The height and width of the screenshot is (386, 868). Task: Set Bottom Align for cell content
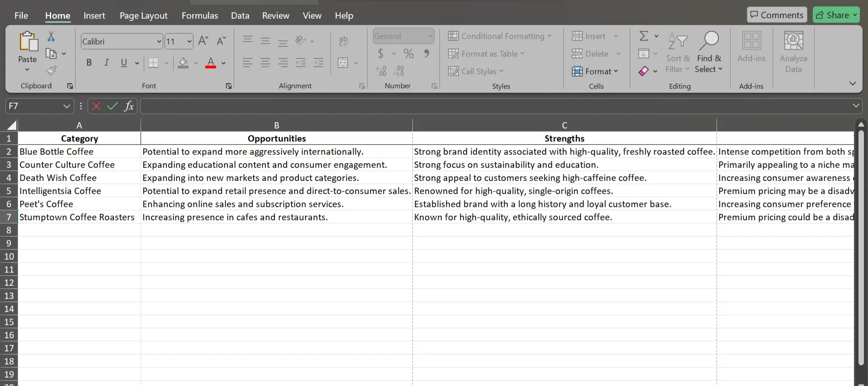[x=283, y=42]
